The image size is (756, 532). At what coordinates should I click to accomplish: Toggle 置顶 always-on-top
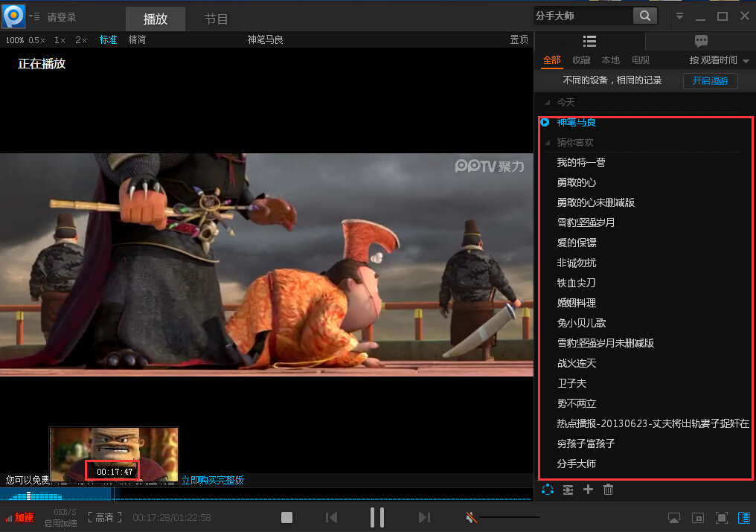(x=519, y=39)
